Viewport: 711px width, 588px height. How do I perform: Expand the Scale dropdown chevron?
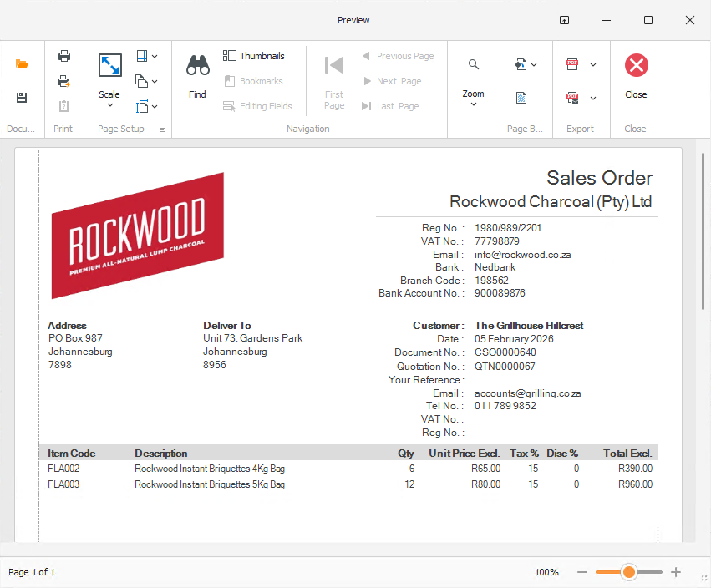[109, 105]
